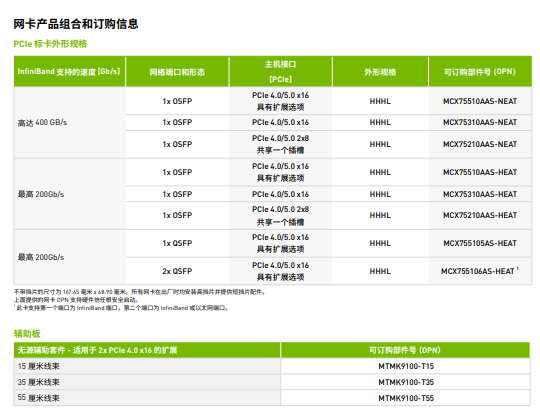Image resolution: width=540 pixels, height=413 pixels.
Task: Select the 15 厘米线束 row label
Action: click(x=39, y=366)
